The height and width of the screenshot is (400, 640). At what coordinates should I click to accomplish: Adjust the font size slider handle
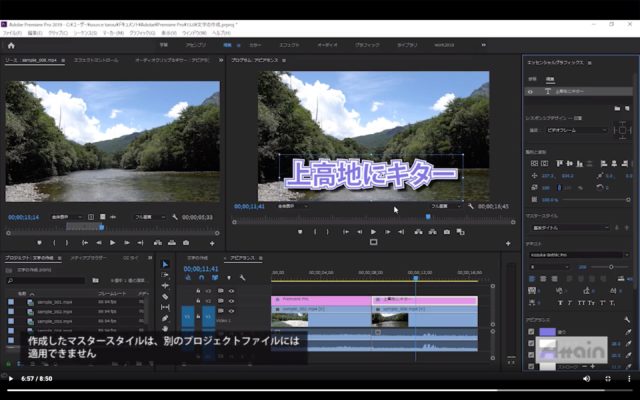point(611,267)
